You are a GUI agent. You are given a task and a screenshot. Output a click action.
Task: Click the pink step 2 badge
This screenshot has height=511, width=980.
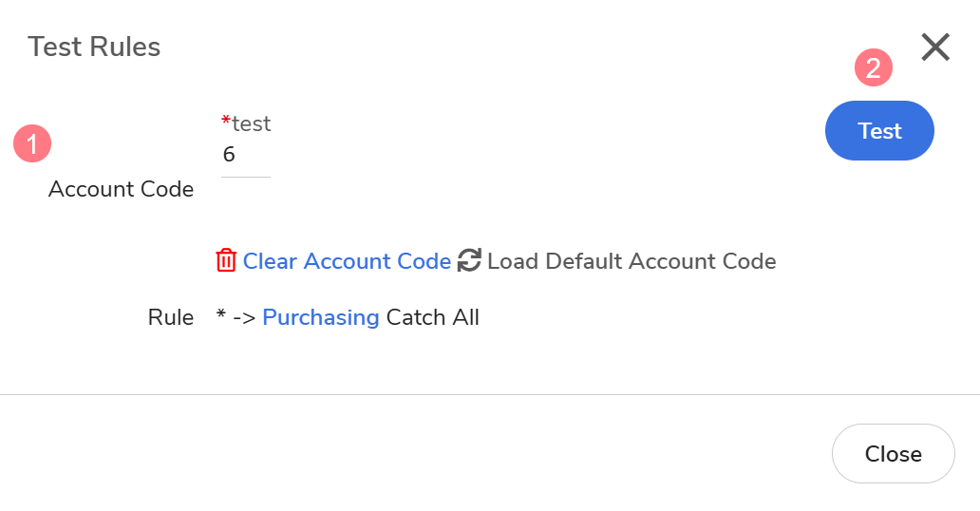pyautogui.click(x=874, y=67)
